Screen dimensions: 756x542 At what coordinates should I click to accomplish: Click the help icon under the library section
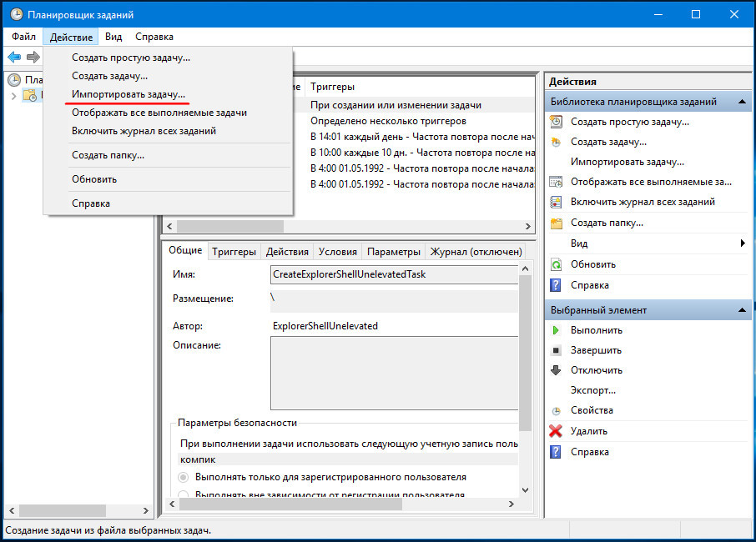pyautogui.click(x=556, y=285)
